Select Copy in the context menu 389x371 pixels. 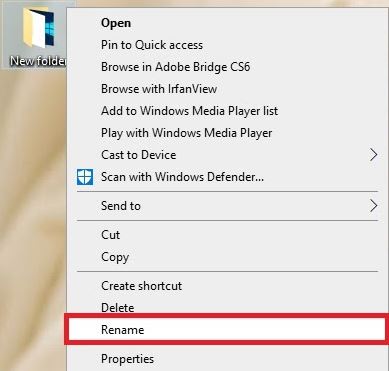pos(115,257)
